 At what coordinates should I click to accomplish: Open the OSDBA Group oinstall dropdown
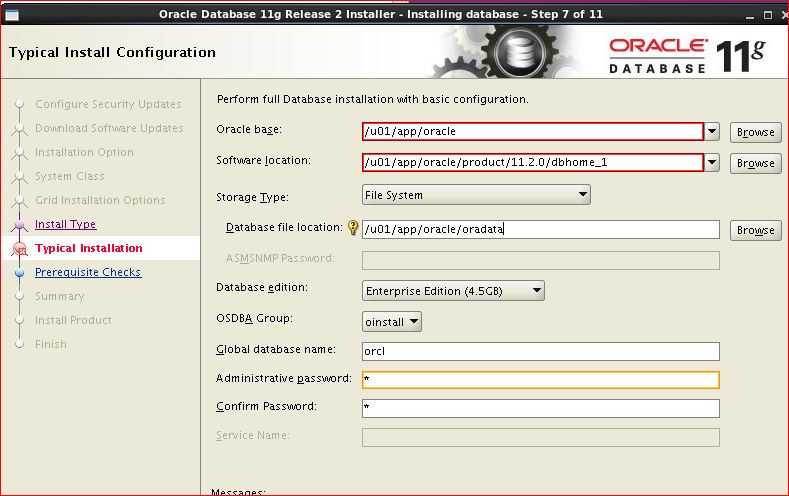(391, 322)
